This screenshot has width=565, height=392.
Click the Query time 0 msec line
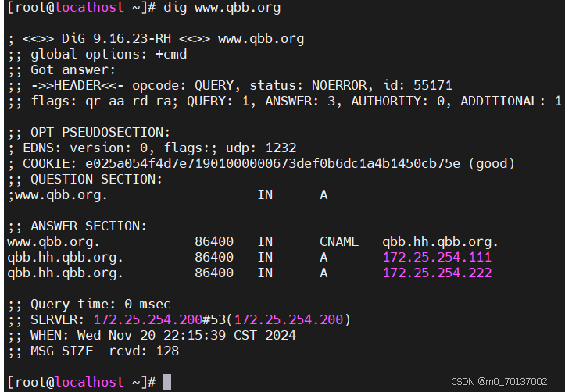[x=89, y=305]
